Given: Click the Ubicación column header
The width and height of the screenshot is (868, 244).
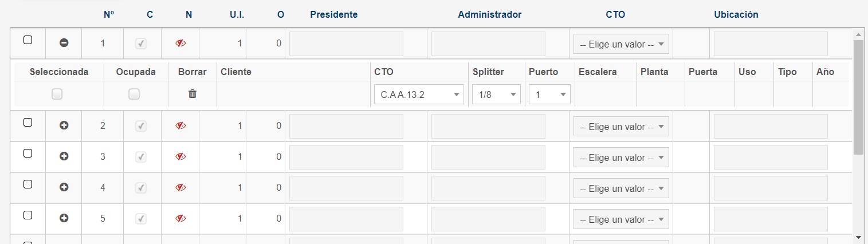Looking at the screenshot, I should click(x=736, y=15).
